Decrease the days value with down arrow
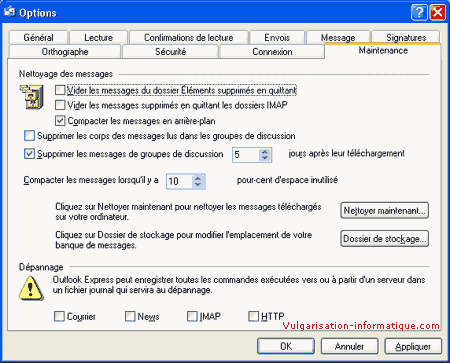 265,158
